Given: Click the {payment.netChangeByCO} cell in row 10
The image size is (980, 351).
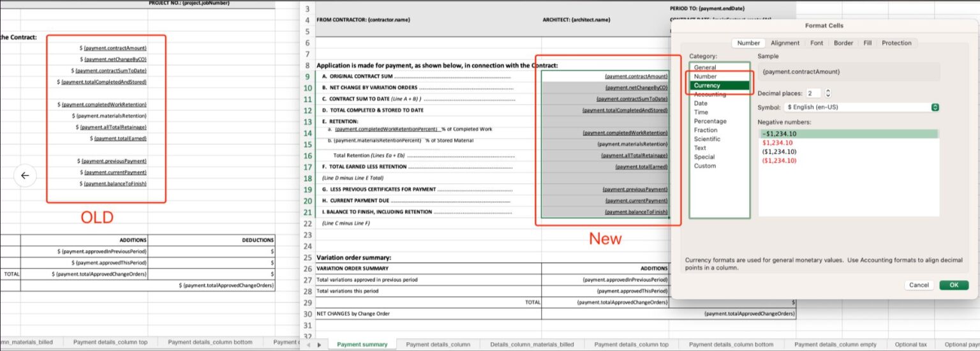Looking at the screenshot, I should coord(605,87).
